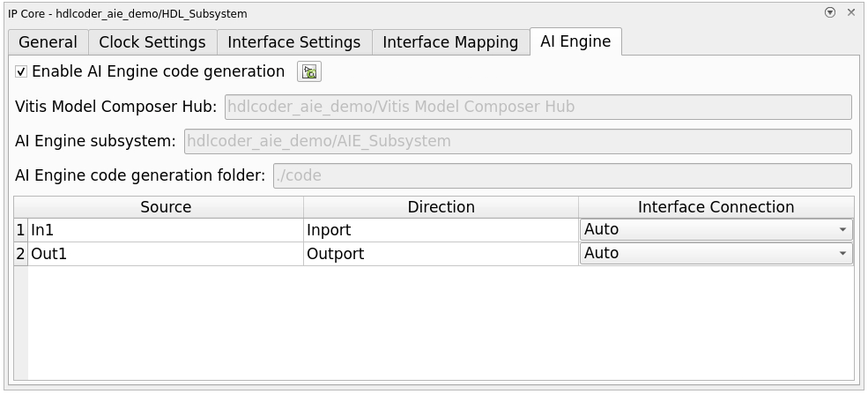Select the In1 source cell
This screenshot has width=868, height=394.
click(166, 230)
